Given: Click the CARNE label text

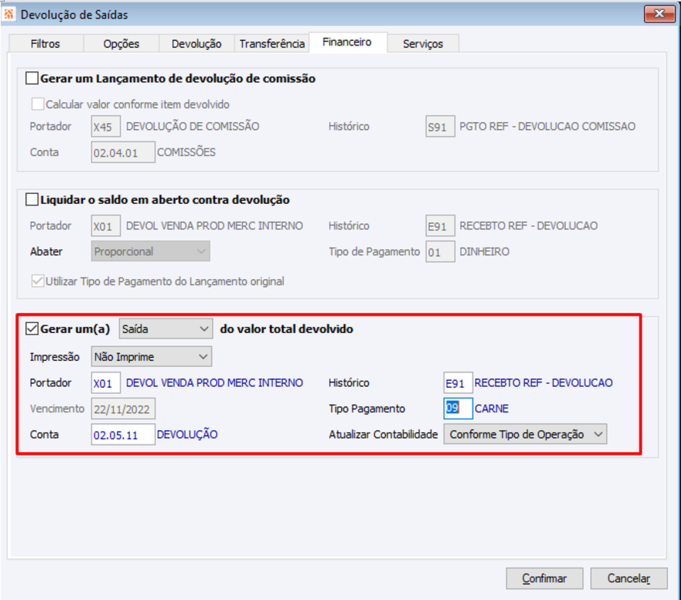Looking at the screenshot, I should (x=491, y=408).
